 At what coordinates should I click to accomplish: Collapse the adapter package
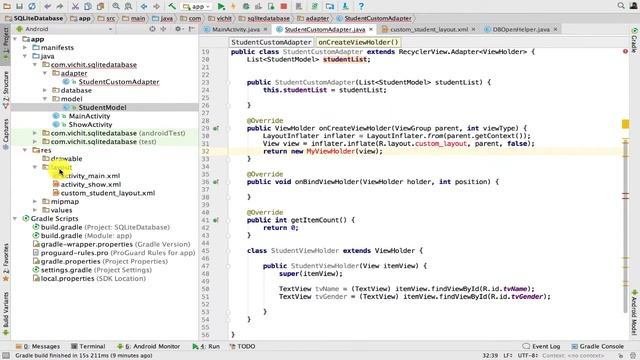(x=45, y=73)
